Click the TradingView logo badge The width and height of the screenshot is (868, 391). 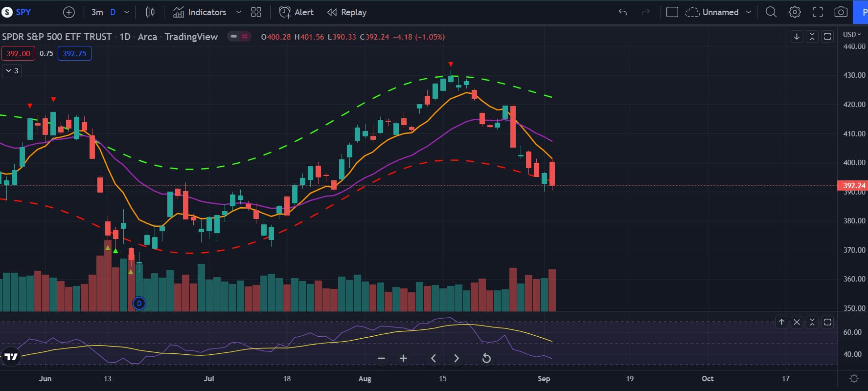[11, 357]
